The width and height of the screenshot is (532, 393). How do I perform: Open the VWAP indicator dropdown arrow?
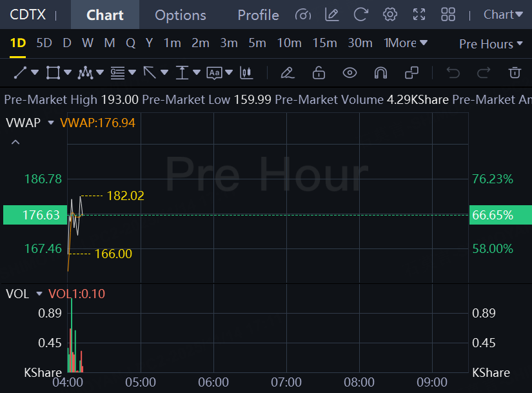point(51,123)
